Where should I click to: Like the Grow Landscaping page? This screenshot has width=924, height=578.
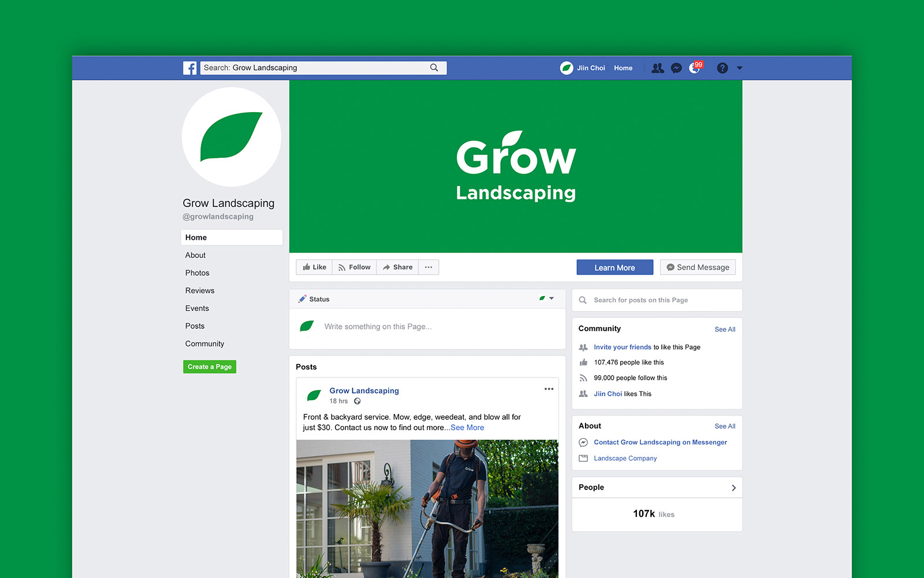(314, 267)
